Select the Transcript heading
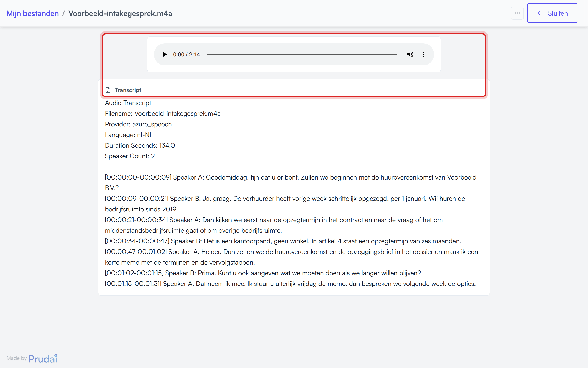The width and height of the screenshot is (588, 368). point(128,90)
